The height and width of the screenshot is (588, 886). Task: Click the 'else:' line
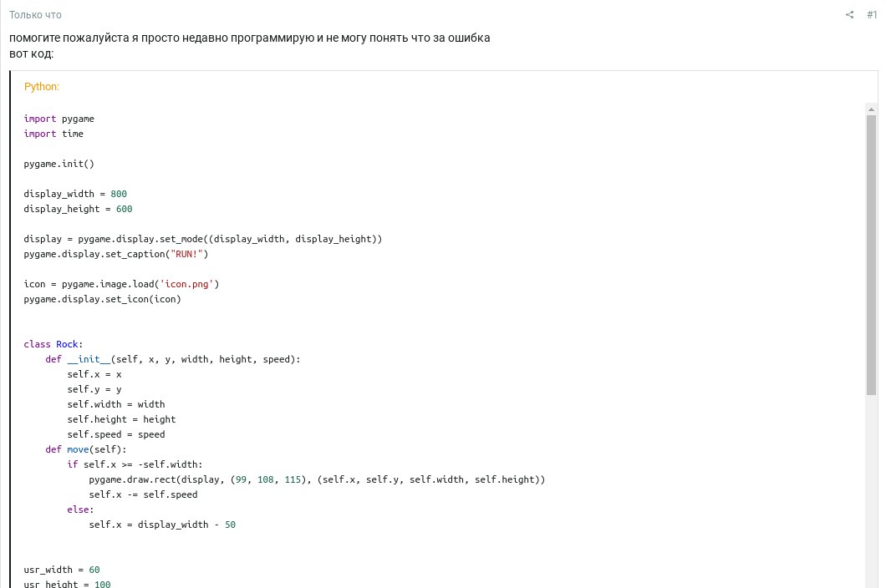coord(81,509)
